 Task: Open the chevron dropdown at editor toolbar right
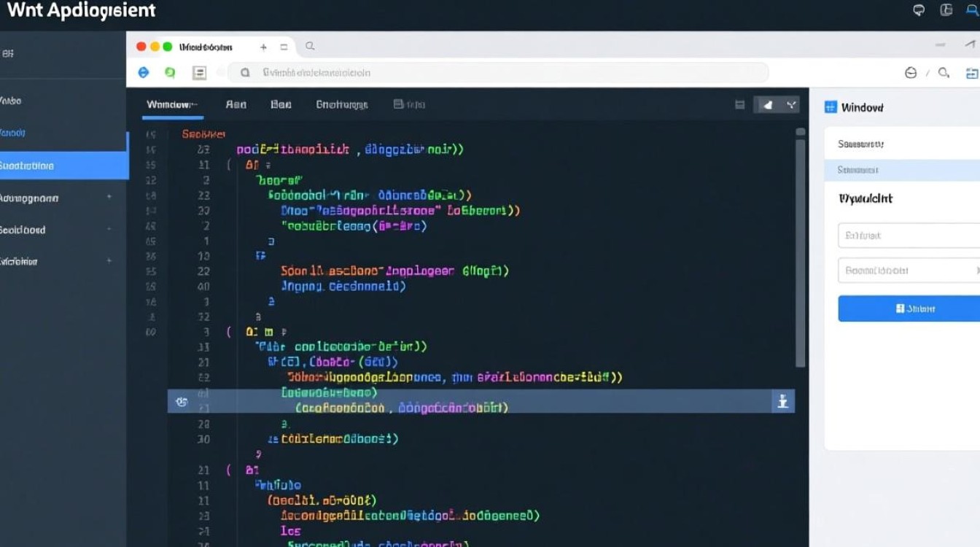(x=791, y=105)
